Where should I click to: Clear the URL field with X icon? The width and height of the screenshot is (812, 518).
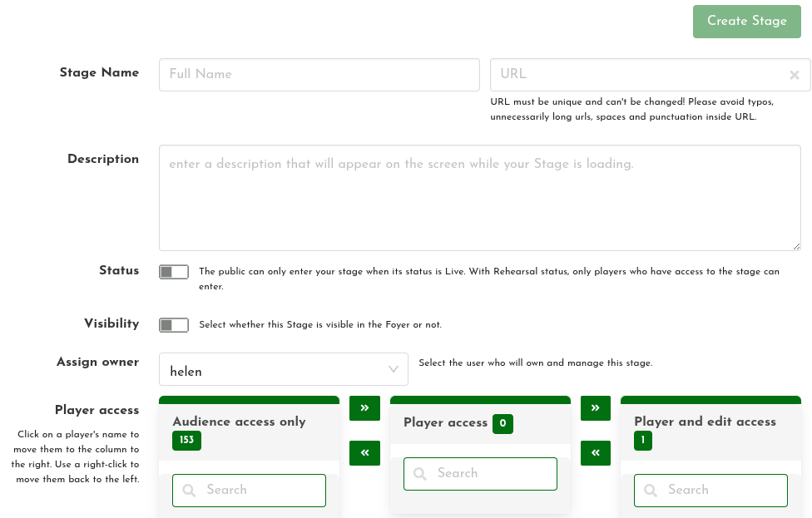pyautogui.click(x=795, y=75)
